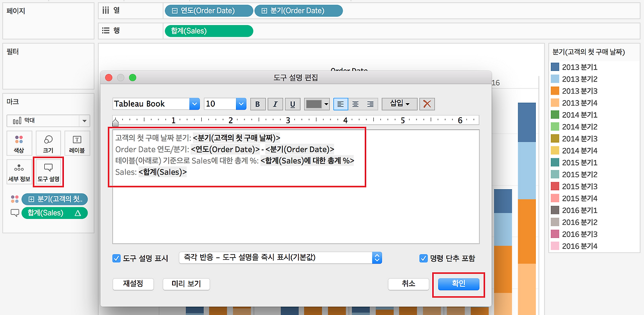Click the color dots icon beside 분기 pill
This screenshot has height=315, width=644.
tap(15, 199)
